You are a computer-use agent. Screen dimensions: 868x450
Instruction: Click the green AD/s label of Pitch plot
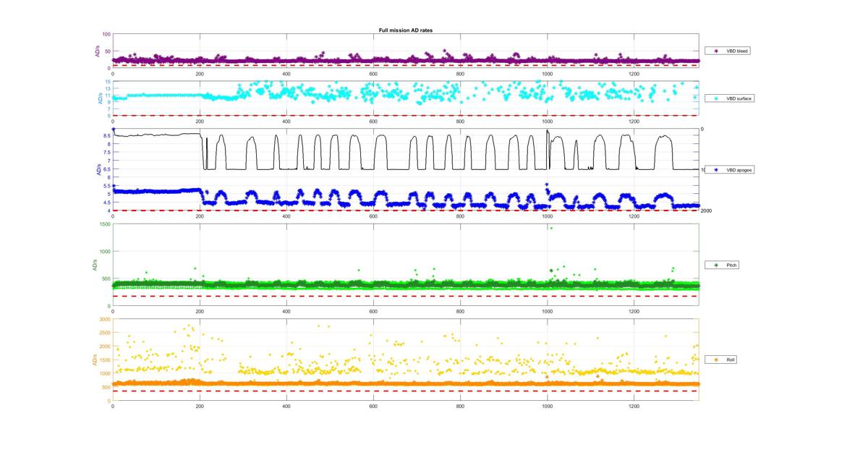click(93, 265)
